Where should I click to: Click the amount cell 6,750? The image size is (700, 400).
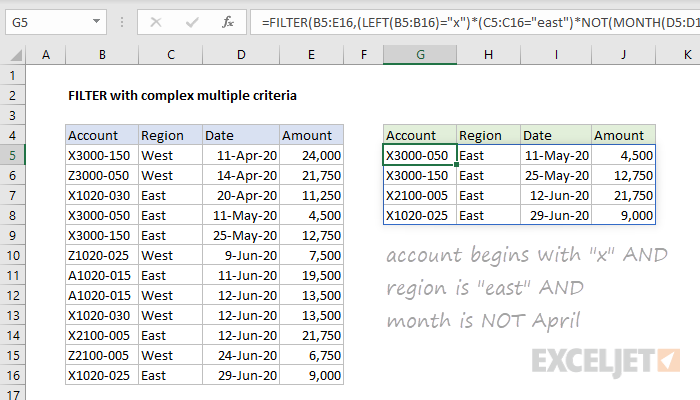[x=312, y=355]
